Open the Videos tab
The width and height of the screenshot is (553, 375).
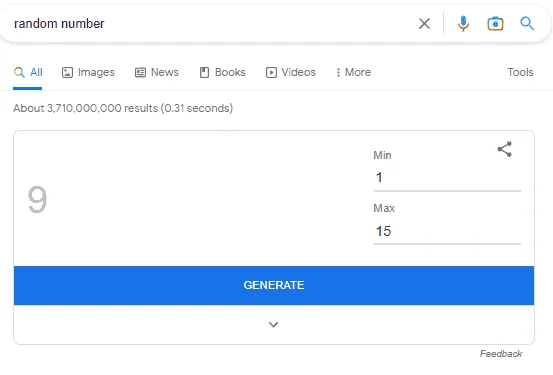coord(291,72)
